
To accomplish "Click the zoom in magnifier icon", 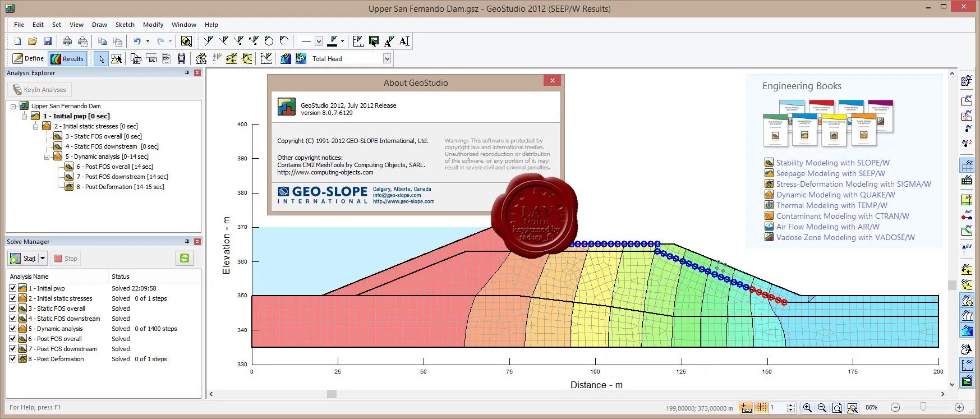I will [807, 408].
